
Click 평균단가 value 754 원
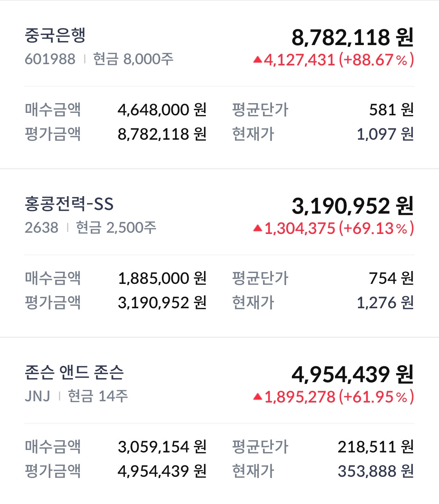tap(391, 278)
